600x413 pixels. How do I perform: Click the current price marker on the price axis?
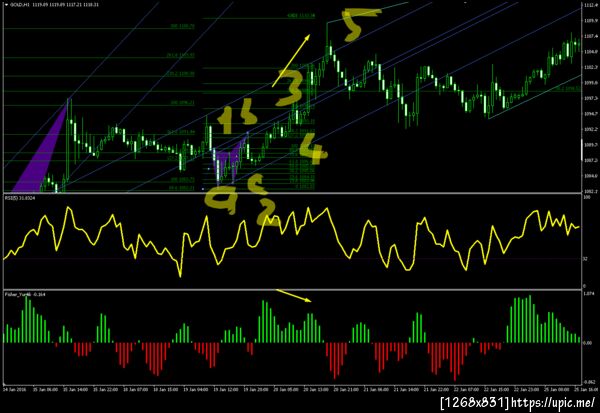(582, 150)
